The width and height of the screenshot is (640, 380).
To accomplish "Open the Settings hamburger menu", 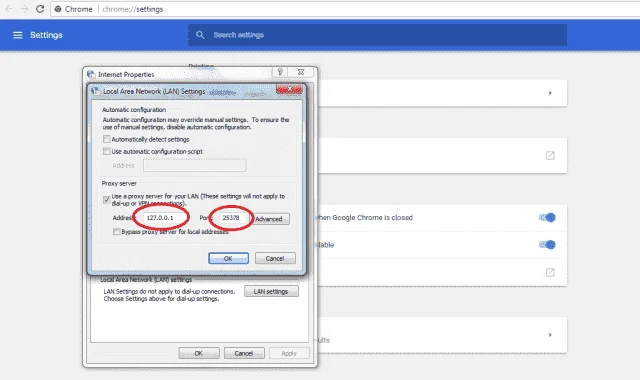I will point(18,35).
